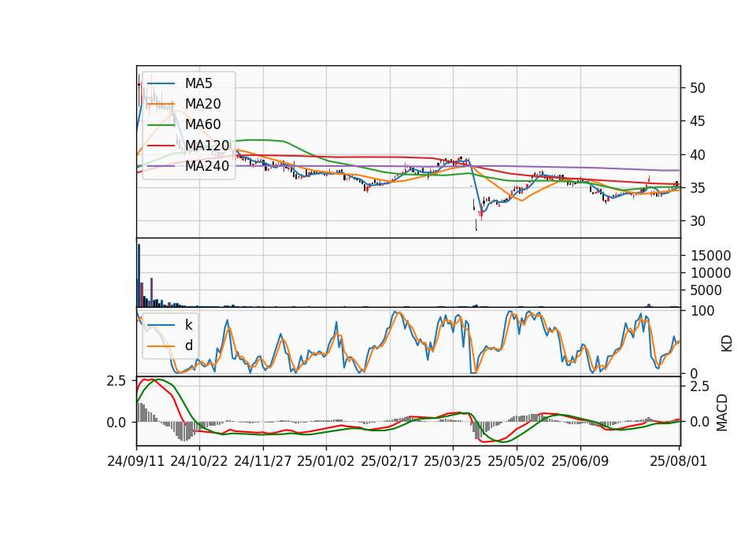
Task: Click the price axis value 40
Action: (x=698, y=155)
